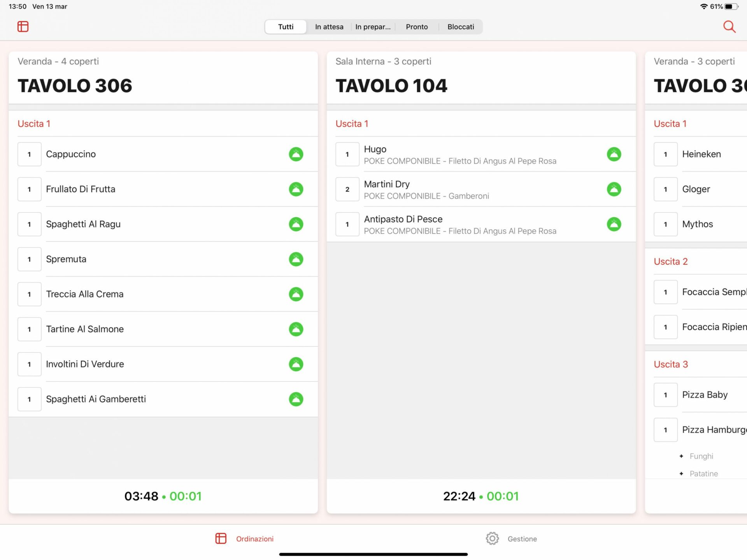
Task: Select the Spaghetti Al Ragu row text
Action: [83, 224]
